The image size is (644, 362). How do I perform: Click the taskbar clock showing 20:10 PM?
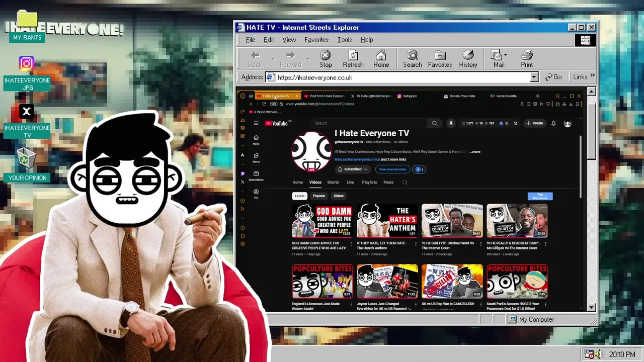coord(622,354)
